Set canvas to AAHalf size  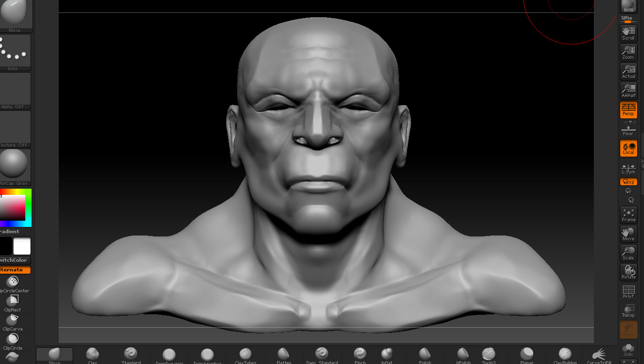pos(628,91)
